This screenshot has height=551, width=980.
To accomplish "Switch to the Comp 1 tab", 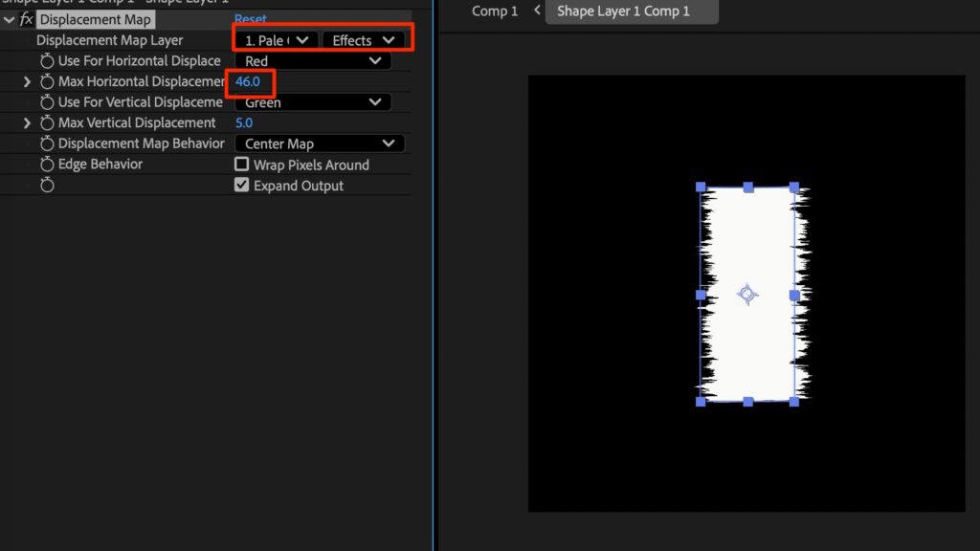I will click(495, 11).
